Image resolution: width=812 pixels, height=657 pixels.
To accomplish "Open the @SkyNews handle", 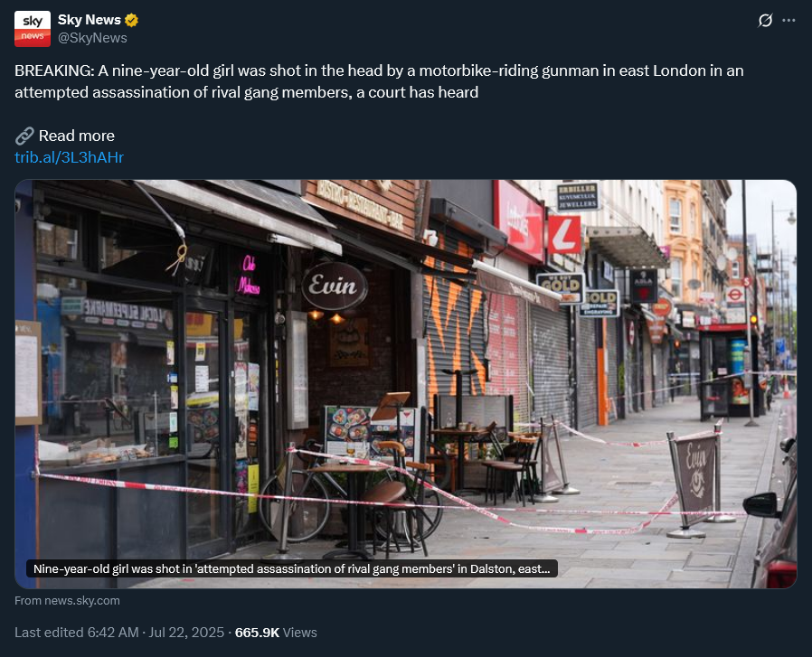I will [x=92, y=38].
